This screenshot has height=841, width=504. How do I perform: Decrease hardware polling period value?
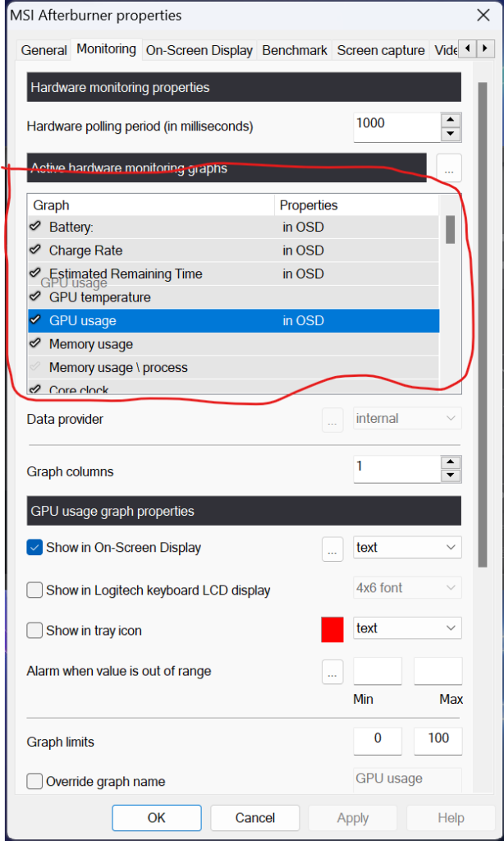coord(451,134)
